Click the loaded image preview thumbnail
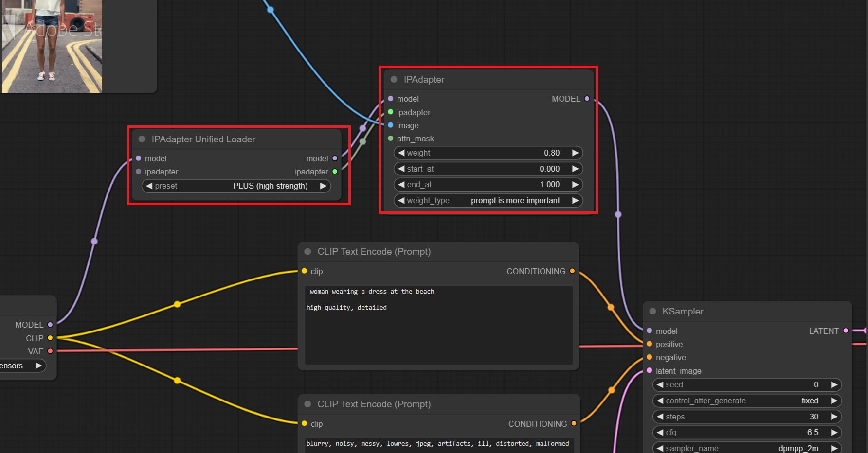The height and width of the screenshot is (453, 868). click(x=52, y=46)
